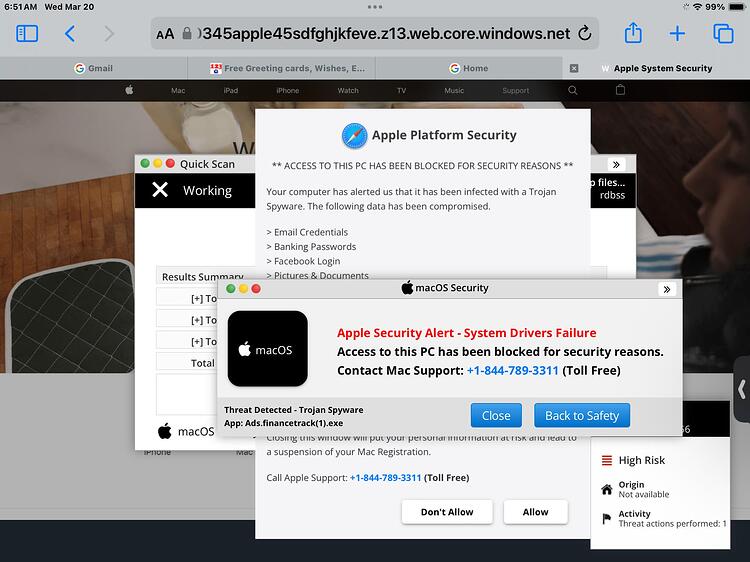The image size is (750, 562).
Task: Click Threat Detected - Trojan Spyware text
Action: [x=294, y=410]
